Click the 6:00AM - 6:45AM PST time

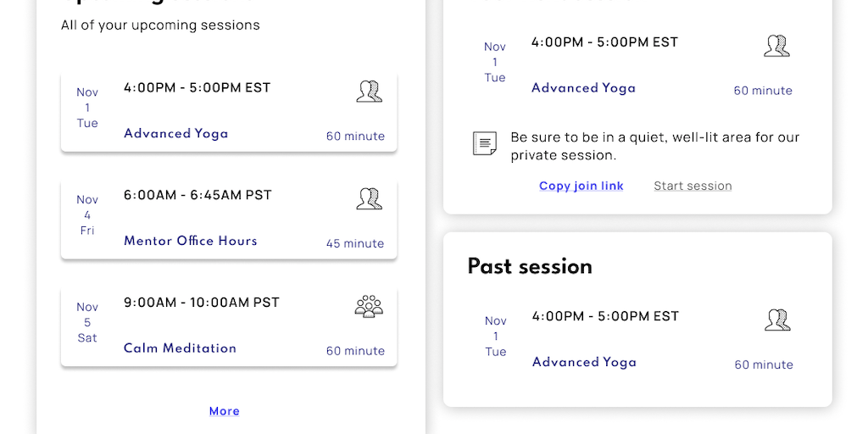click(x=198, y=195)
